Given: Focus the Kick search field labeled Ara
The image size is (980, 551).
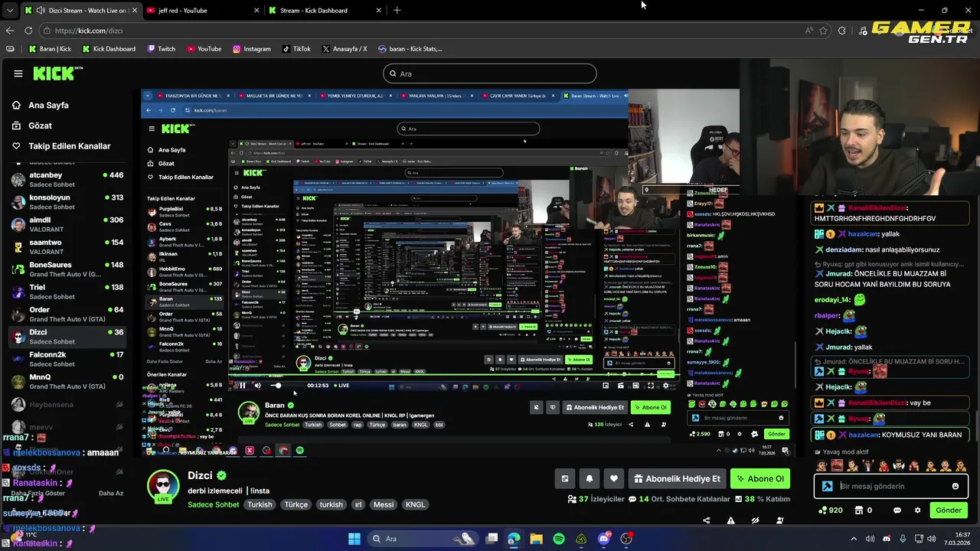Looking at the screenshot, I should coord(490,73).
